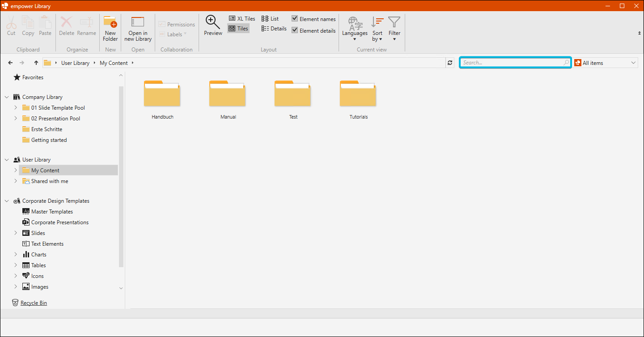Open the Labels dropdown

click(x=173, y=34)
